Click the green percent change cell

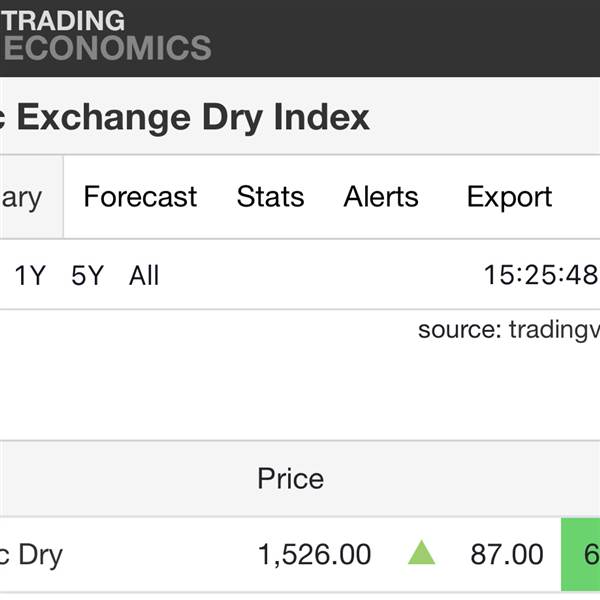click(581, 554)
